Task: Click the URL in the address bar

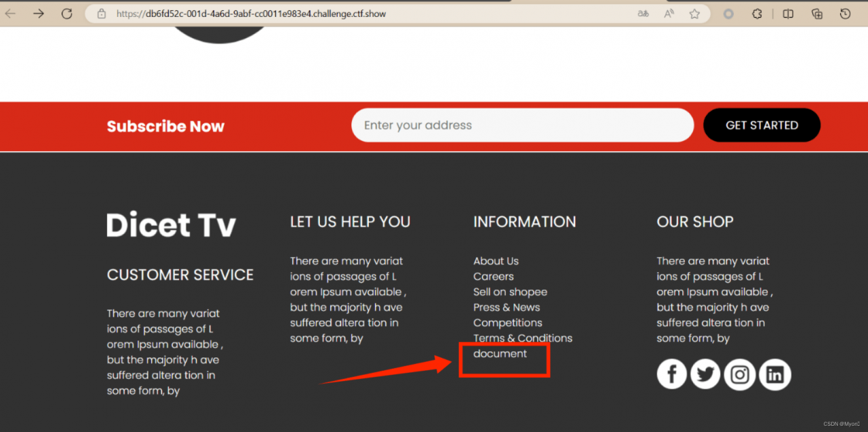Action: point(251,14)
